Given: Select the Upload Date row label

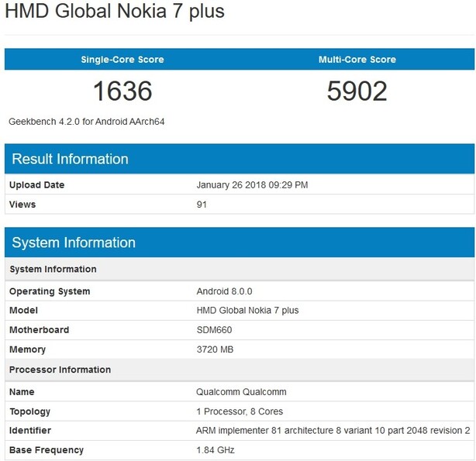Looking at the screenshot, I should (36, 185).
